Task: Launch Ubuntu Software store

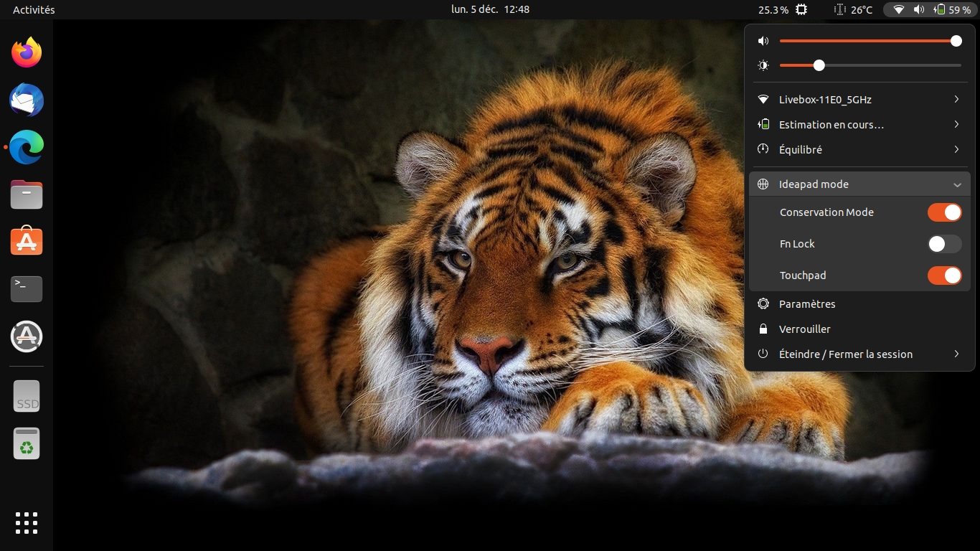Action: 27,242
